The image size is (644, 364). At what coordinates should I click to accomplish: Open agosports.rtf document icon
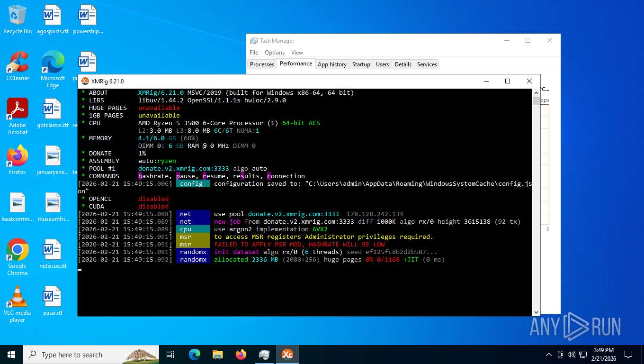pos(52,19)
